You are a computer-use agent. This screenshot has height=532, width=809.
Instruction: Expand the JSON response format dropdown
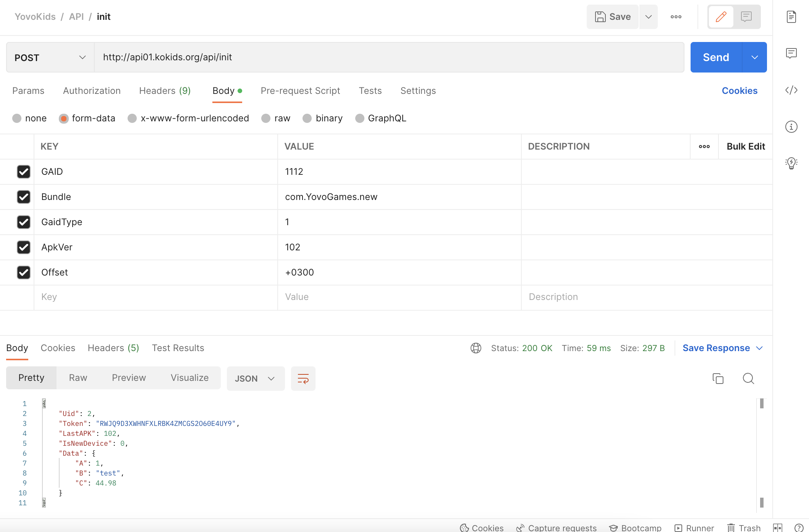coord(256,378)
